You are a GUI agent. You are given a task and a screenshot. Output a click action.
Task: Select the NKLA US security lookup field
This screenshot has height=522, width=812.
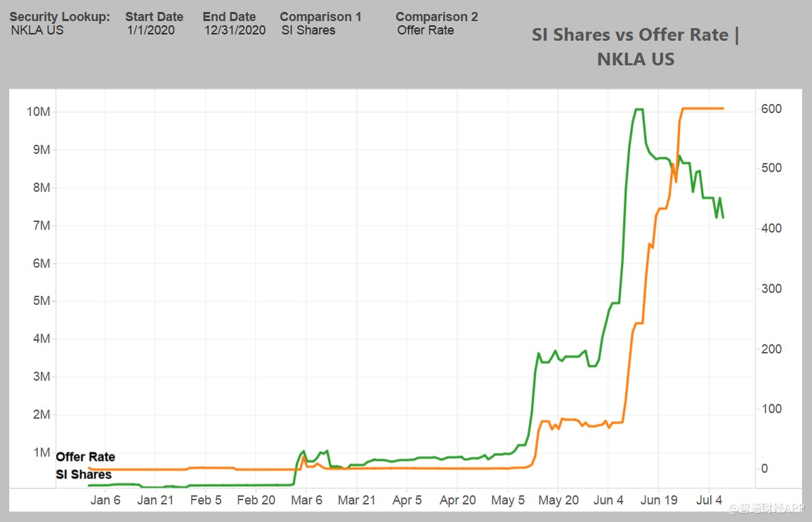(37, 30)
